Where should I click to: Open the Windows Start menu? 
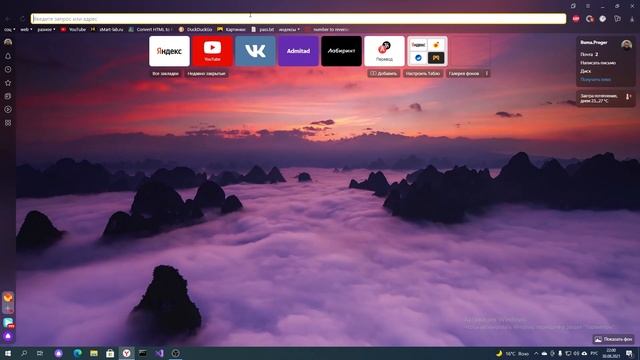coord(8,353)
